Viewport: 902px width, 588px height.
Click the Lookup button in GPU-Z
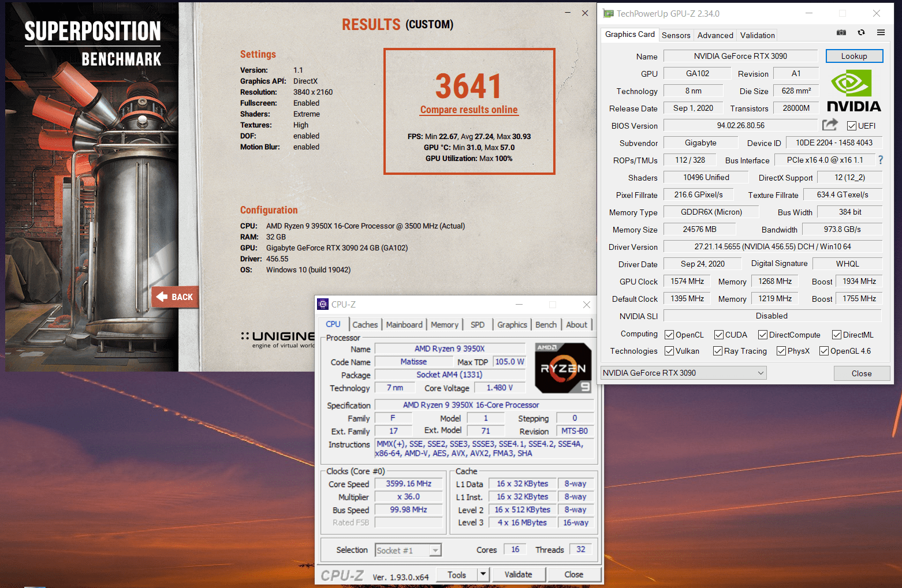coord(854,56)
